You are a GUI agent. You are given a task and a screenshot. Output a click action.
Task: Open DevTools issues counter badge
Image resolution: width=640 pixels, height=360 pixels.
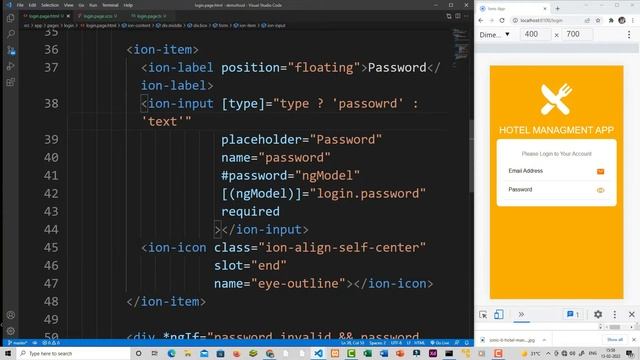(573, 314)
